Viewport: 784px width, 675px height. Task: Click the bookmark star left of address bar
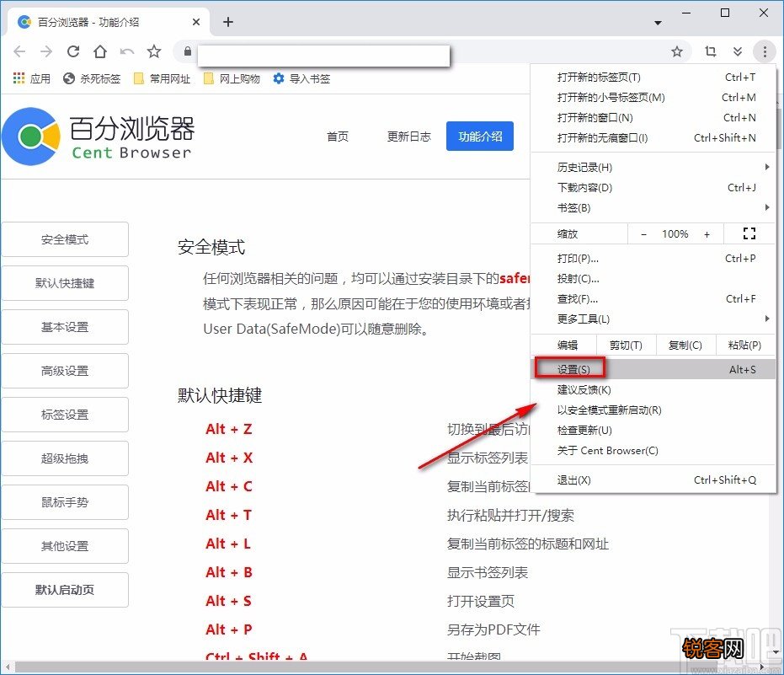(x=154, y=51)
